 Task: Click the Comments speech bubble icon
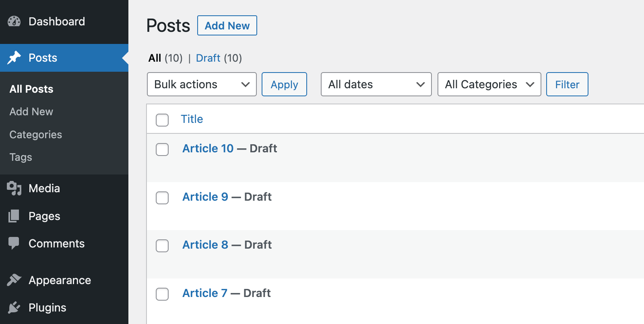[14, 243]
